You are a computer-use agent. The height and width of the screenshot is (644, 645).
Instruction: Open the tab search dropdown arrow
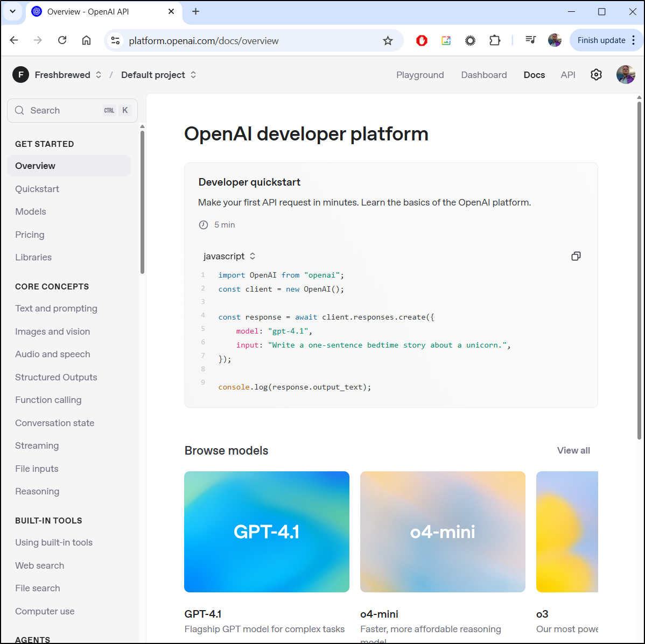point(13,11)
